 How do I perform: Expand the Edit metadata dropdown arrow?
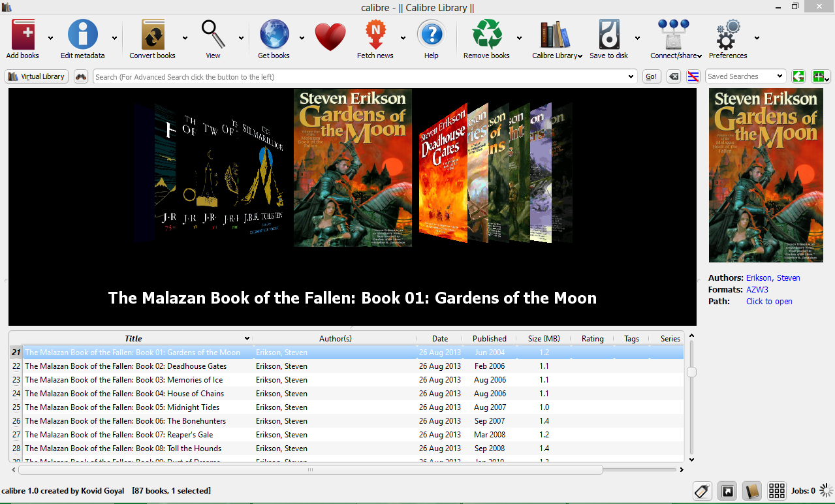pyautogui.click(x=115, y=38)
